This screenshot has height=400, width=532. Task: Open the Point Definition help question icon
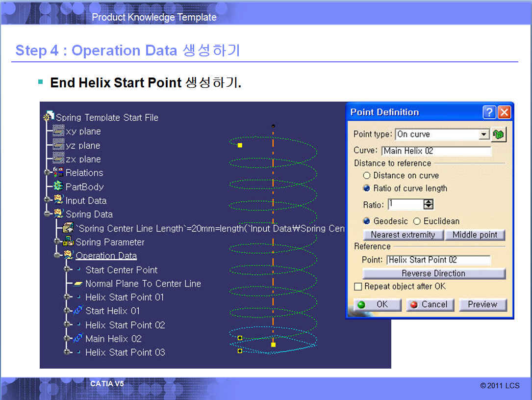coord(489,112)
